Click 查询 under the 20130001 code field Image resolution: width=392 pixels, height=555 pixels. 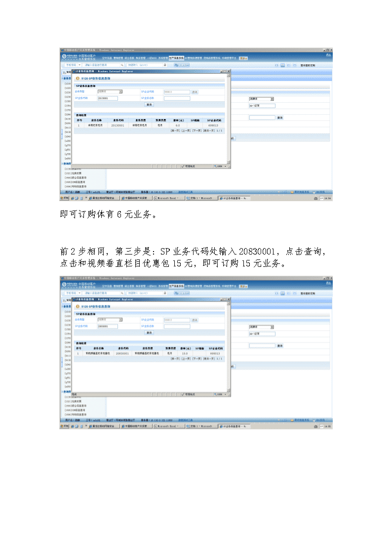149,105
